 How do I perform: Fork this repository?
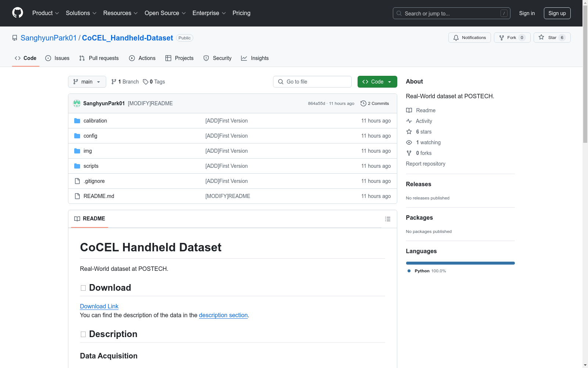coord(512,38)
